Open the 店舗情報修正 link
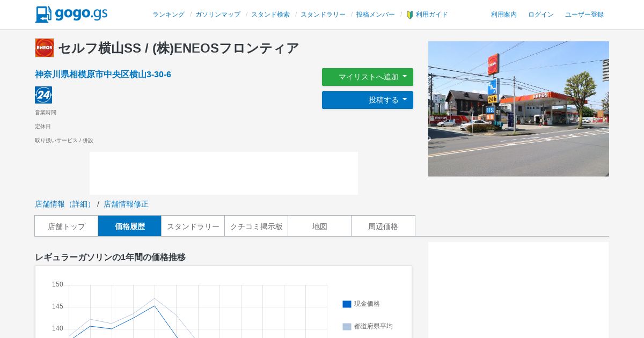 126,204
